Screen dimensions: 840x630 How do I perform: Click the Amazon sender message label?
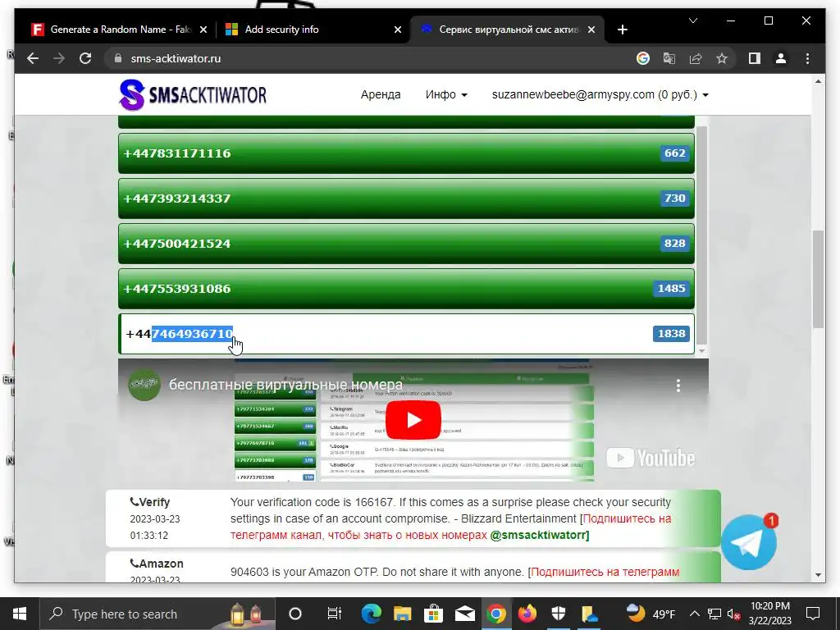point(157,564)
